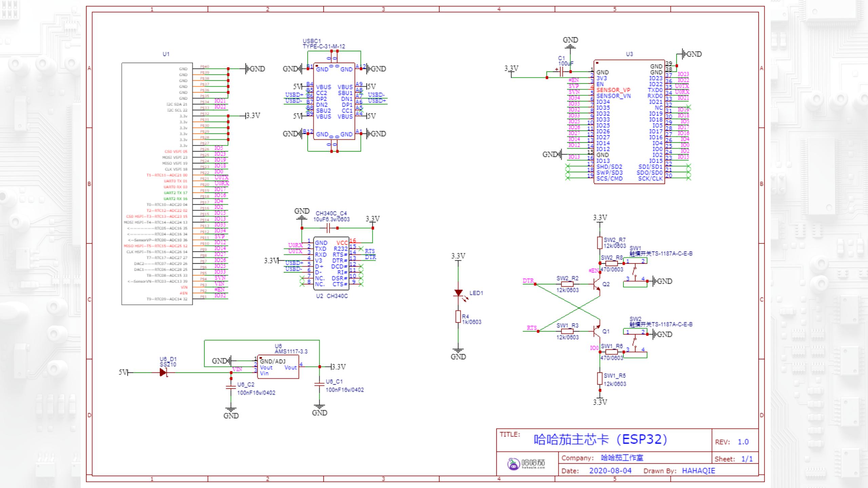Select the SW1_R3 12k resistor symbol
The image size is (868, 488).
click(x=567, y=331)
